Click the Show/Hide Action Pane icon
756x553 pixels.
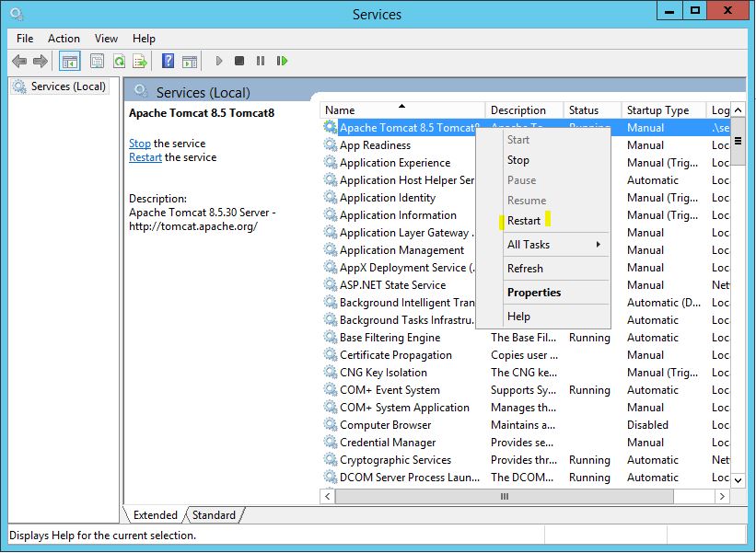click(x=190, y=61)
